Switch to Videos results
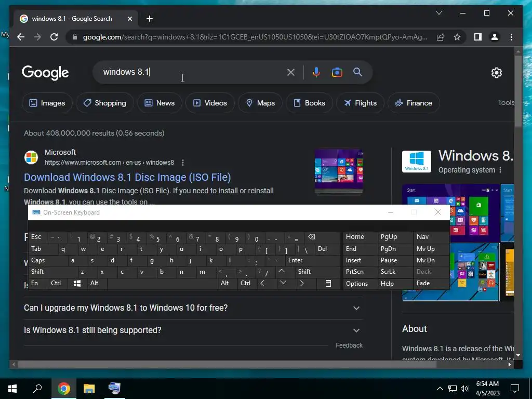The height and width of the screenshot is (399, 532). click(x=210, y=103)
